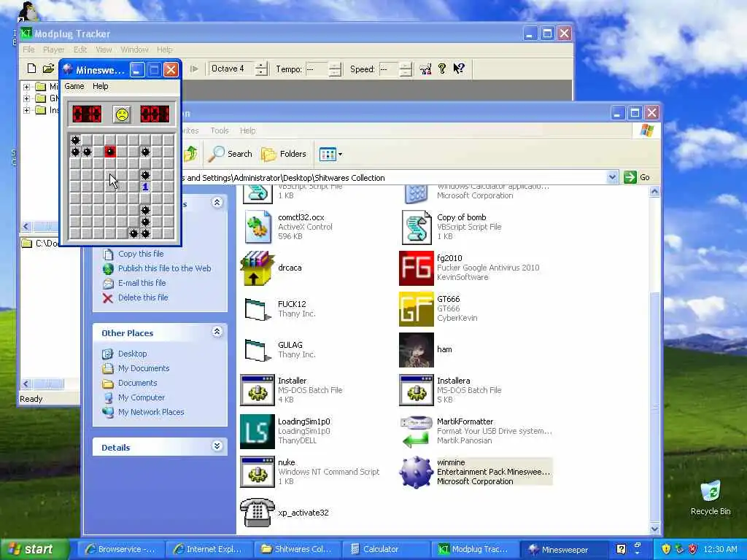
Task: Click Search button in Explorer toolbar
Action: point(230,154)
